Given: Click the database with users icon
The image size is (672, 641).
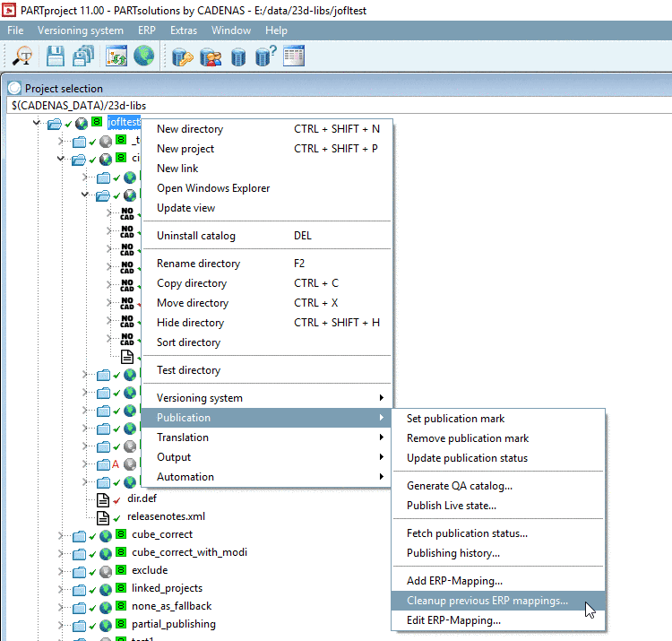Looking at the screenshot, I should click(211, 56).
